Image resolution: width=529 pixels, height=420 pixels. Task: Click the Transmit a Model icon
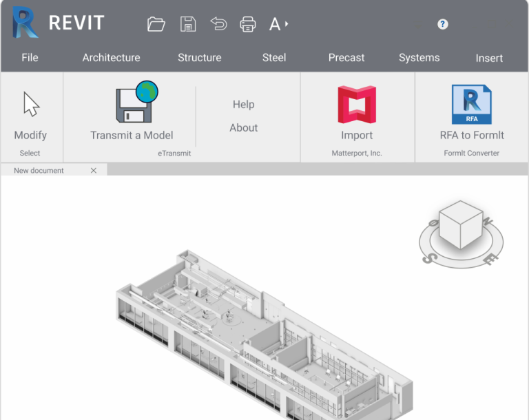(137, 101)
